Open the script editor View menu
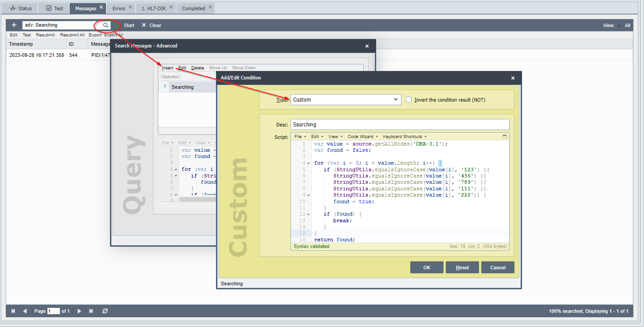 (x=335, y=137)
